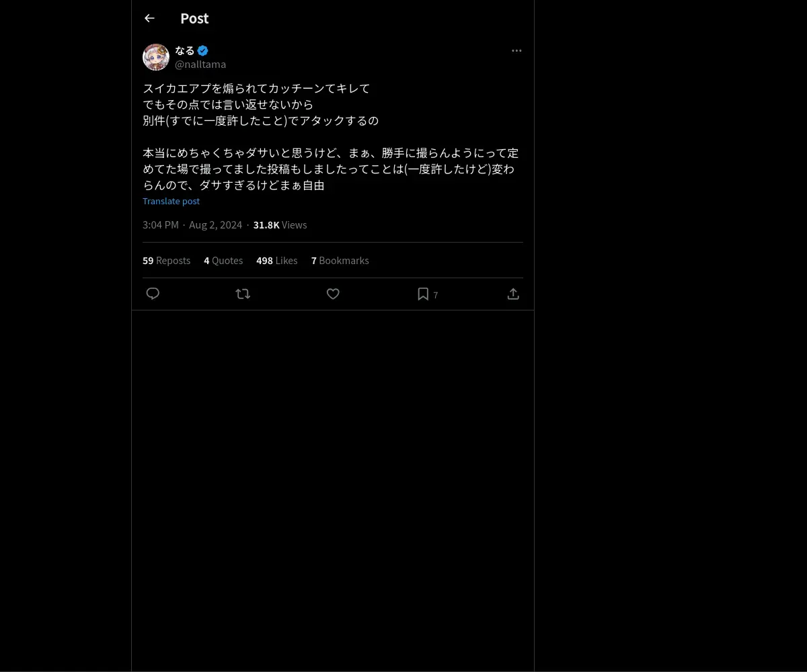
Task: Open the more options ellipsis menu
Action: [x=516, y=50]
